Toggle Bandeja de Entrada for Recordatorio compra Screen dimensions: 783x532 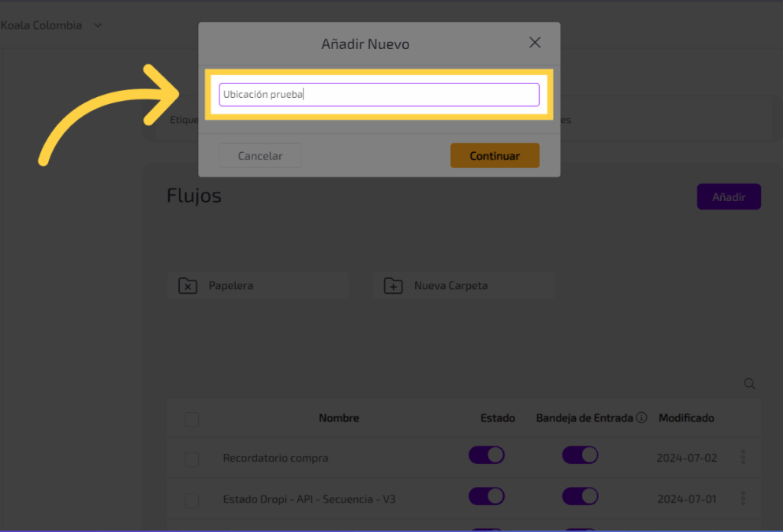tap(580, 456)
